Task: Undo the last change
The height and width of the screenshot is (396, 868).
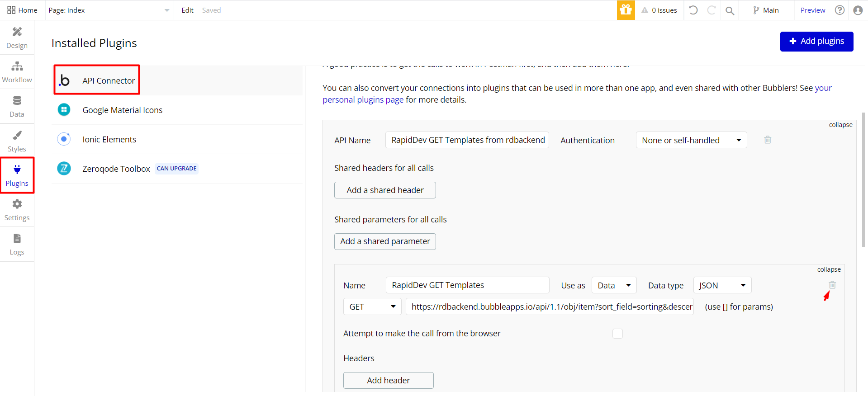Action: click(x=693, y=10)
